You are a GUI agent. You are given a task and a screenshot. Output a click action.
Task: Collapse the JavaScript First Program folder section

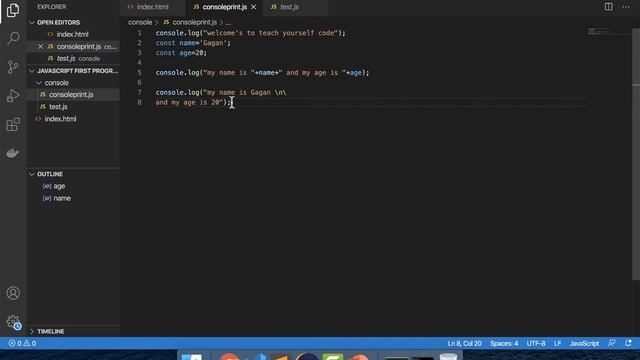click(x=73, y=71)
